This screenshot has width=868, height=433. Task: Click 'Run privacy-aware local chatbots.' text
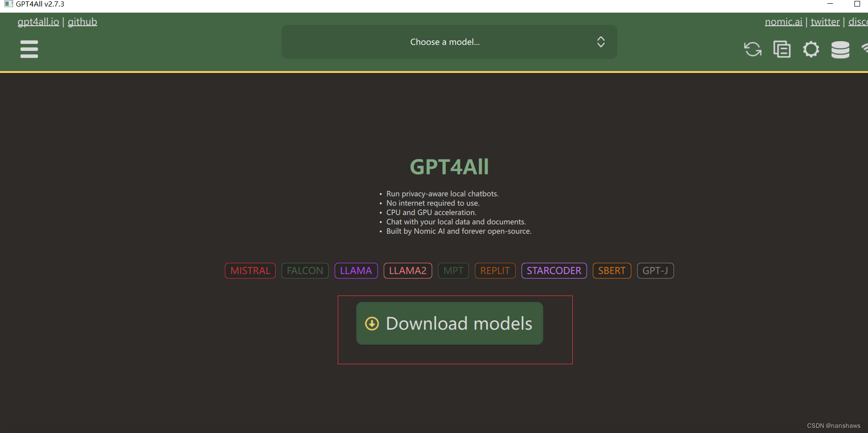[442, 194]
